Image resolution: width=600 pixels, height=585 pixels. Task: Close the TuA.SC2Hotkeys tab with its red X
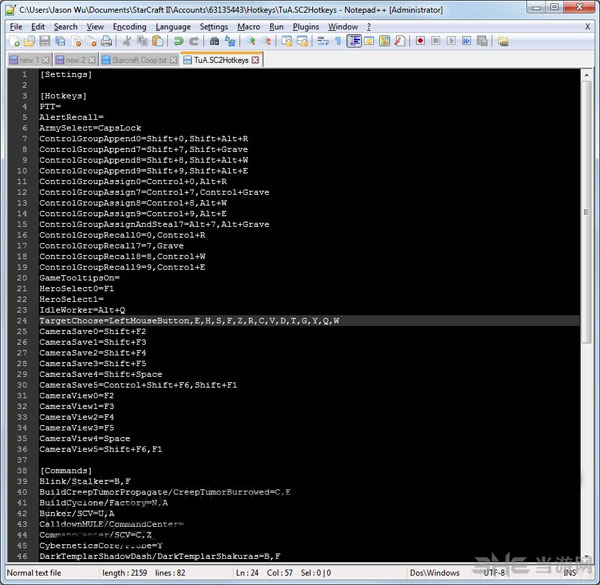click(x=255, y=60)
